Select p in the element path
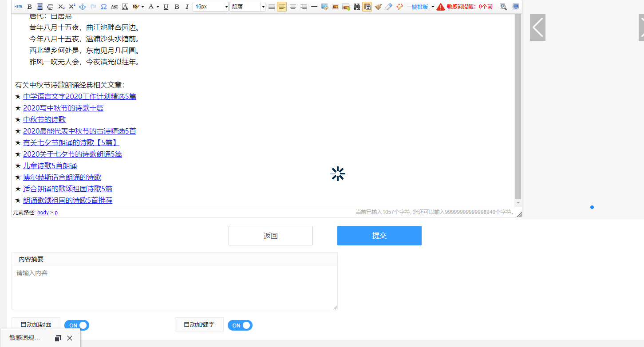This screenshot has height=347, width=644. (56, 213)
